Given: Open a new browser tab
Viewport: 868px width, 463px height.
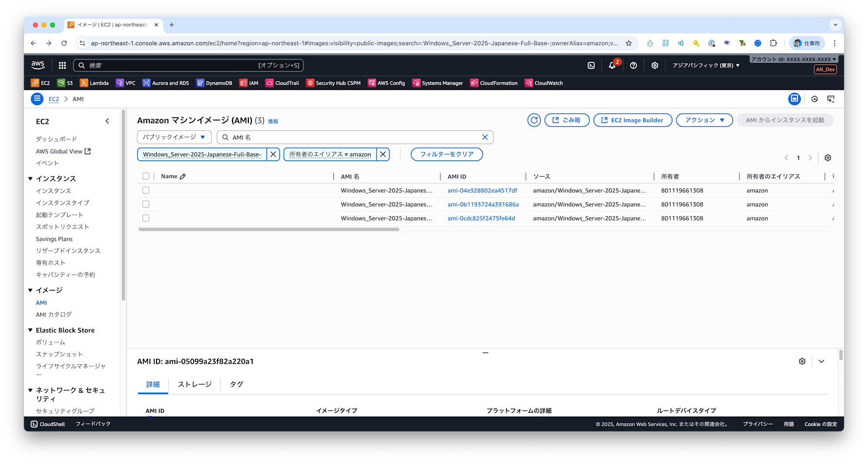Looking at the screenshot, I should point(171,25).
